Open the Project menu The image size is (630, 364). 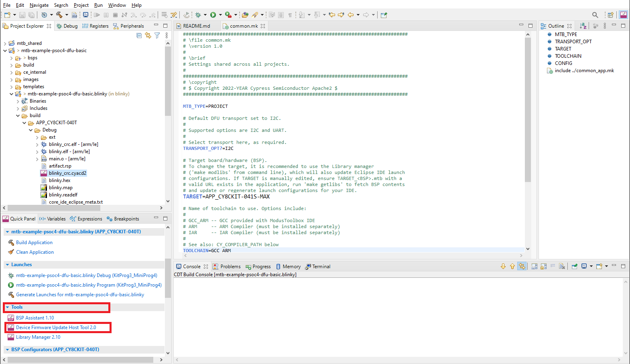coord(81,5)
